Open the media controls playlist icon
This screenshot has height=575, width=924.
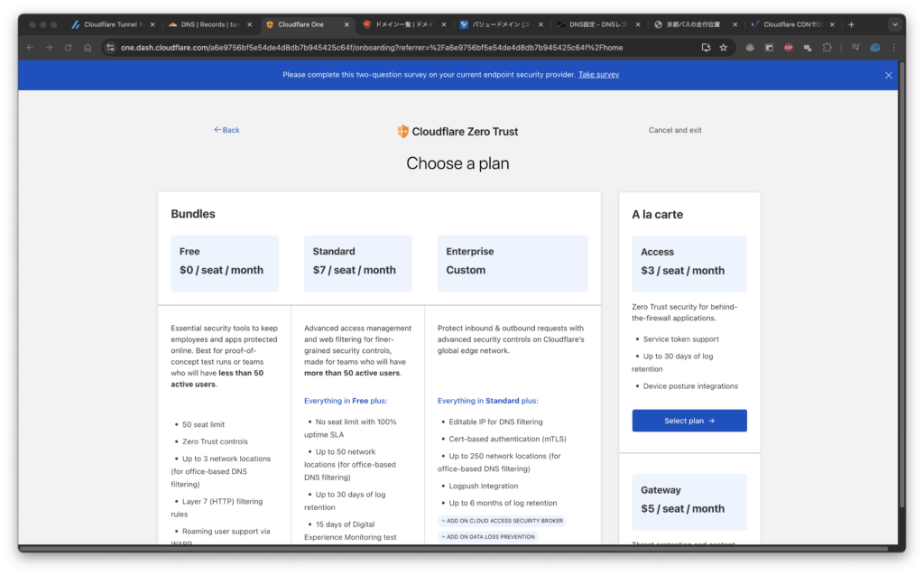point(855,48)
